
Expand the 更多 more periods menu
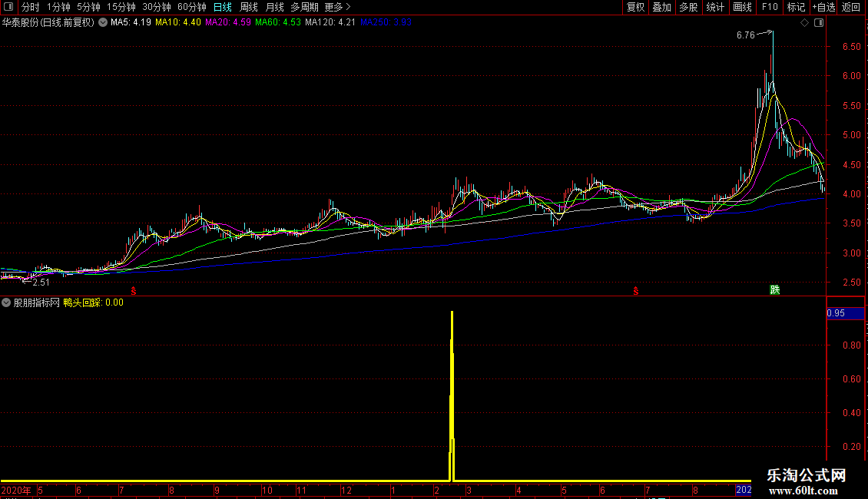pyautogui.click(x=337, y=7)
